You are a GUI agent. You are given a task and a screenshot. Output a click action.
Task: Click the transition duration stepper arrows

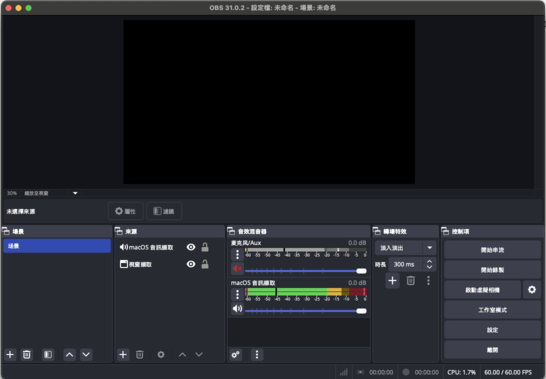click(x=429, y=264)
